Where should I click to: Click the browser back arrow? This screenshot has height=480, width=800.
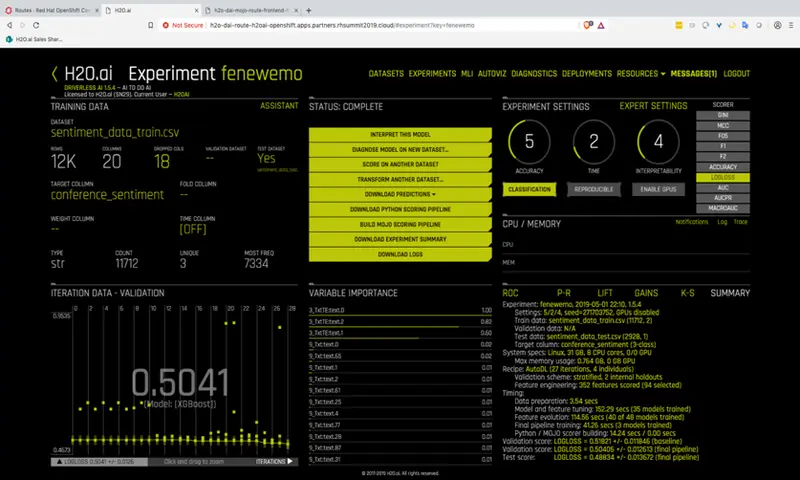coord(9,25)
